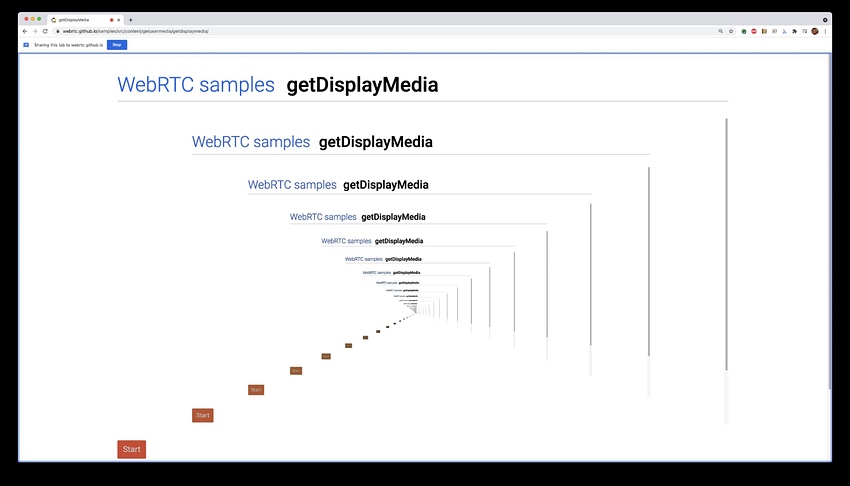The height and width of the screenshot is (486, 850).
Task: Click the browser forward arrow
Action: coord(35,31)
